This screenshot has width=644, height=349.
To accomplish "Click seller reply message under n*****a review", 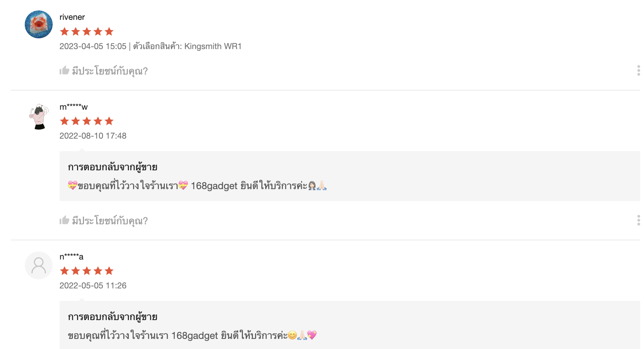I will click(x=192, y=335).
